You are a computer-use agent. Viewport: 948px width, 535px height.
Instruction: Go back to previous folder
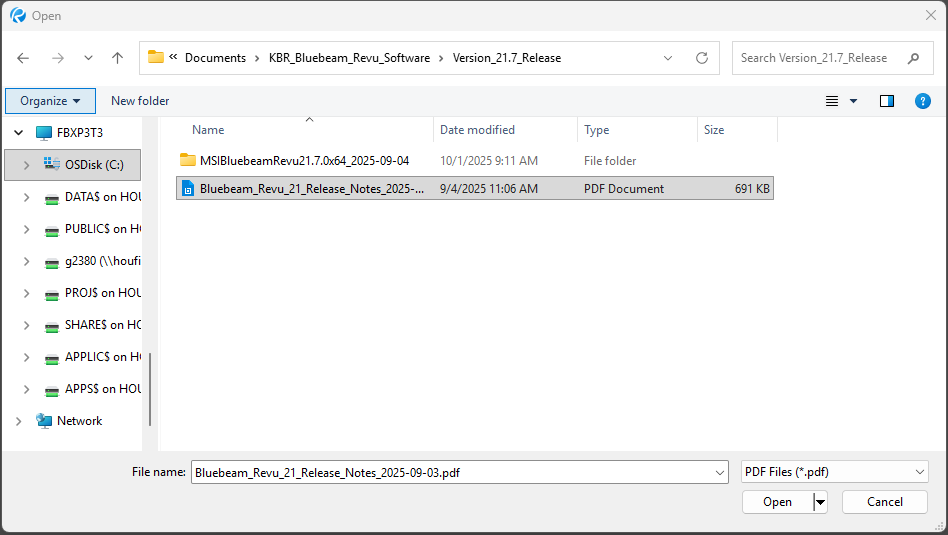(23, 58)
